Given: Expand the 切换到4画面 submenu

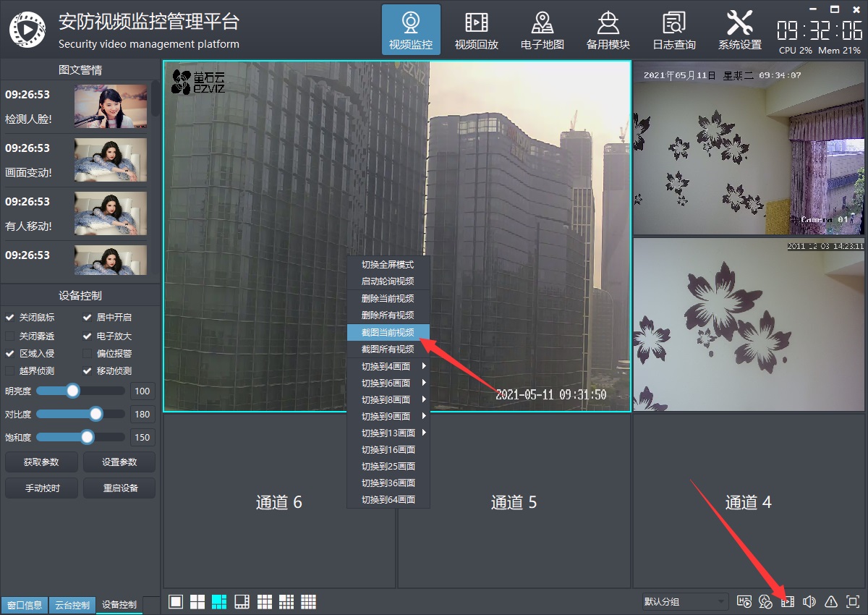Looking at the screenshot, I should 389,366.
